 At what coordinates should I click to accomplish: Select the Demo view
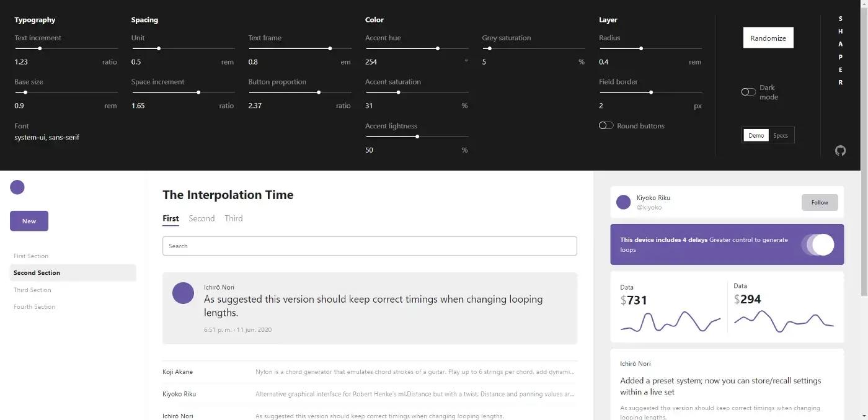pyautogui.click(x=756, y=135)
